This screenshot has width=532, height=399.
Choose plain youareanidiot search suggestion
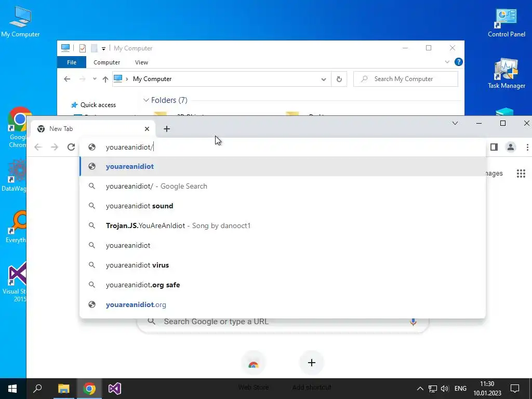tap(283, 245)
